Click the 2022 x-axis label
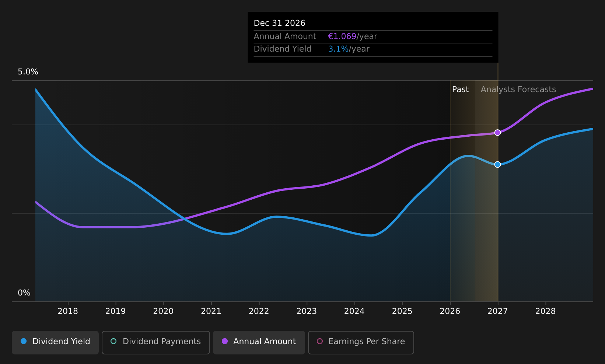 point(259,311)
